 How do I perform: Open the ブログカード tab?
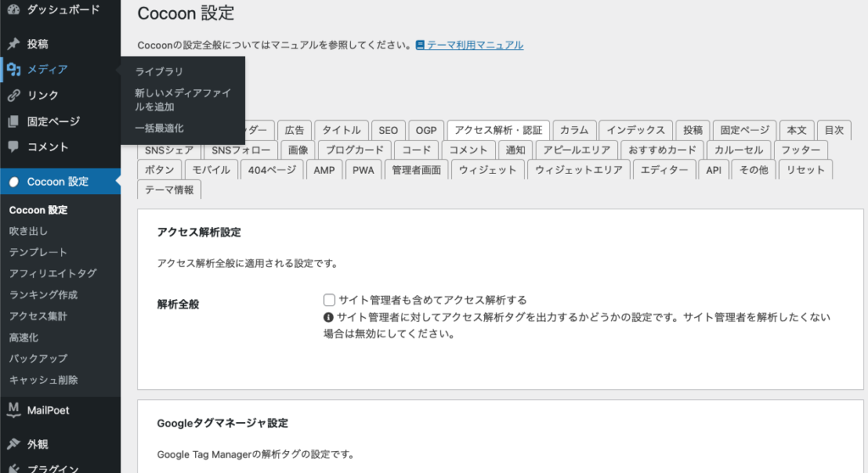coord(355,150)
